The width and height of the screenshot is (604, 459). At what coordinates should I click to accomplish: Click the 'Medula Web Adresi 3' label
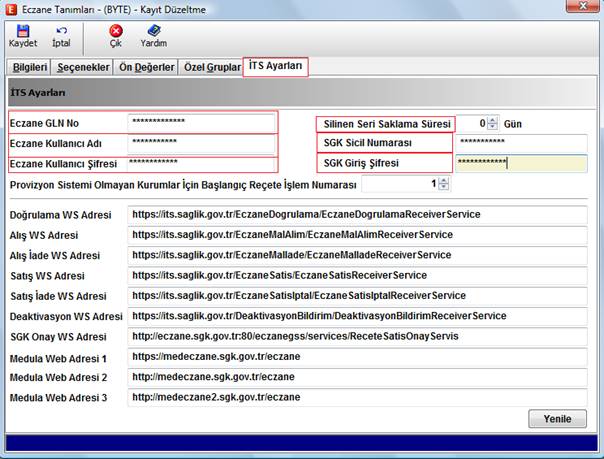pos(58,398)
